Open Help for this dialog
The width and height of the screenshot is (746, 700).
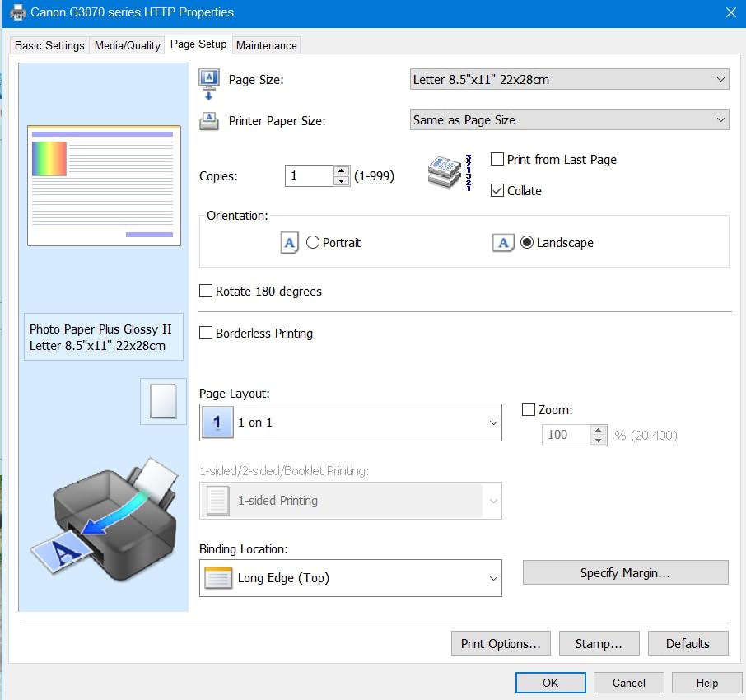pyautogui.click(x=707, y=683)
